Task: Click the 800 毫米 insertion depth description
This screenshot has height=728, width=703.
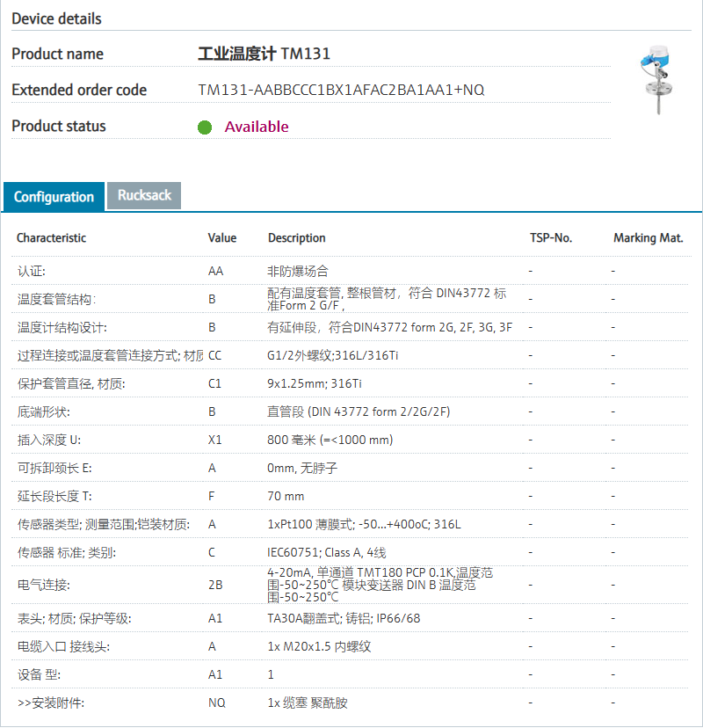Action: [330, 440]
